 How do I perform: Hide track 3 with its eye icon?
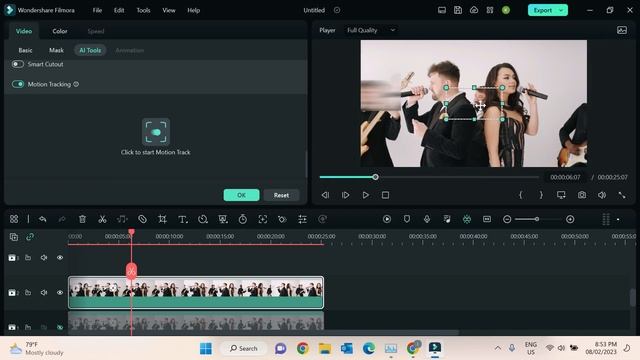coord(60,258)
